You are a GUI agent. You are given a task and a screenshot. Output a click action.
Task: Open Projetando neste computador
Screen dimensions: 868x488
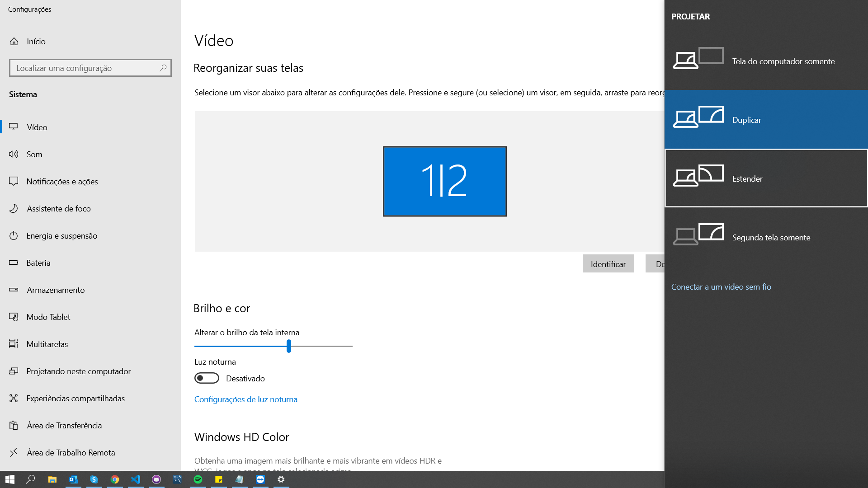point(78,371)
